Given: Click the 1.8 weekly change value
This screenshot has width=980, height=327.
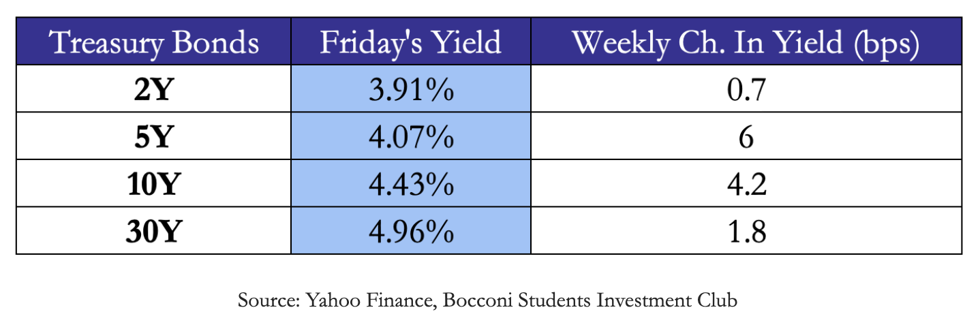Looking at the screenshot, I should [x=746, y=232].
